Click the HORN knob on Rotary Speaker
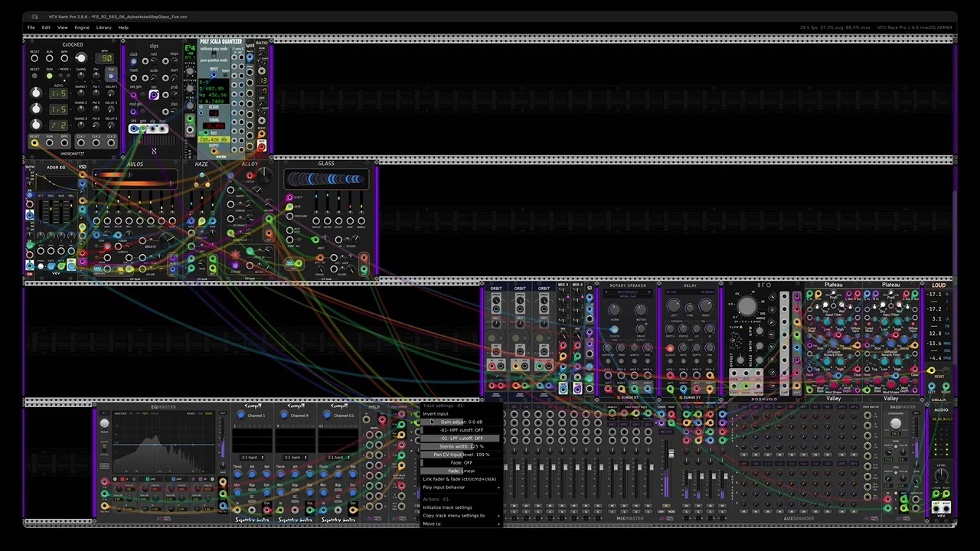980x551 pixels. [614, 310]
